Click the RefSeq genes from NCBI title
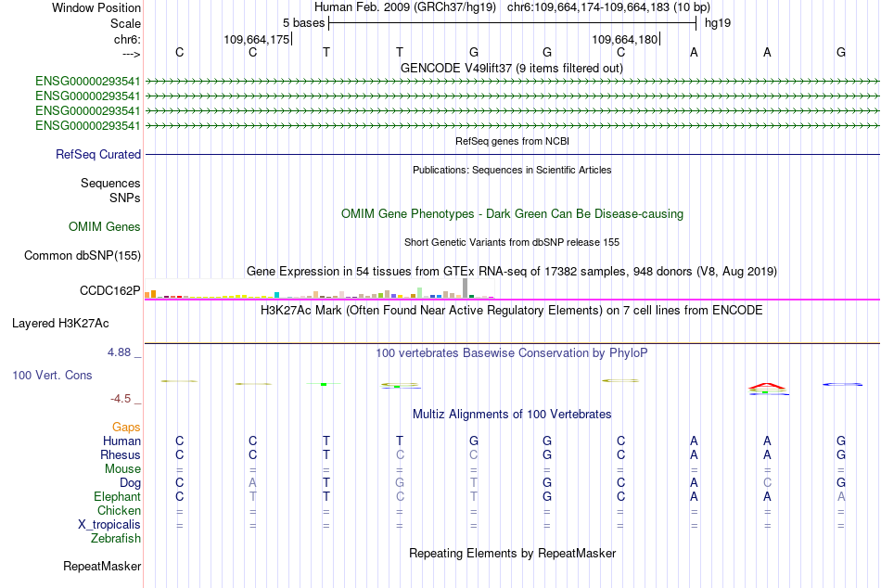Viewport: 881px width, 588px height. [513, 141]
